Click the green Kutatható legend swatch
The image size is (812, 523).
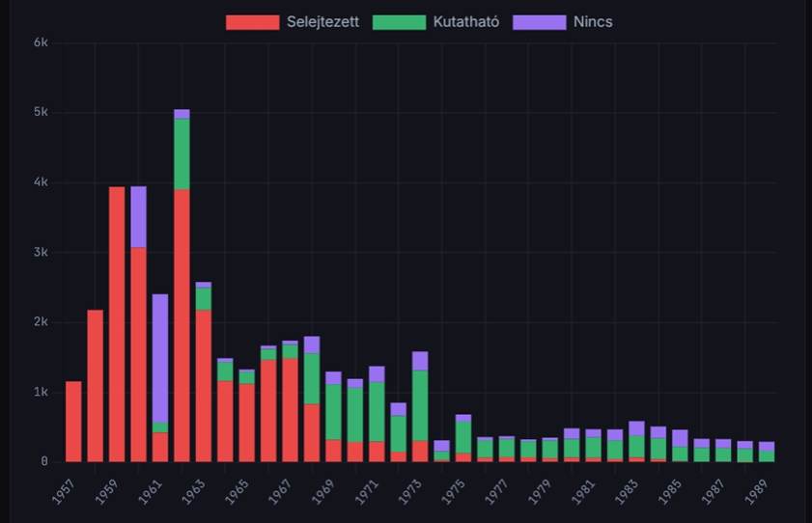click(400, 22)
